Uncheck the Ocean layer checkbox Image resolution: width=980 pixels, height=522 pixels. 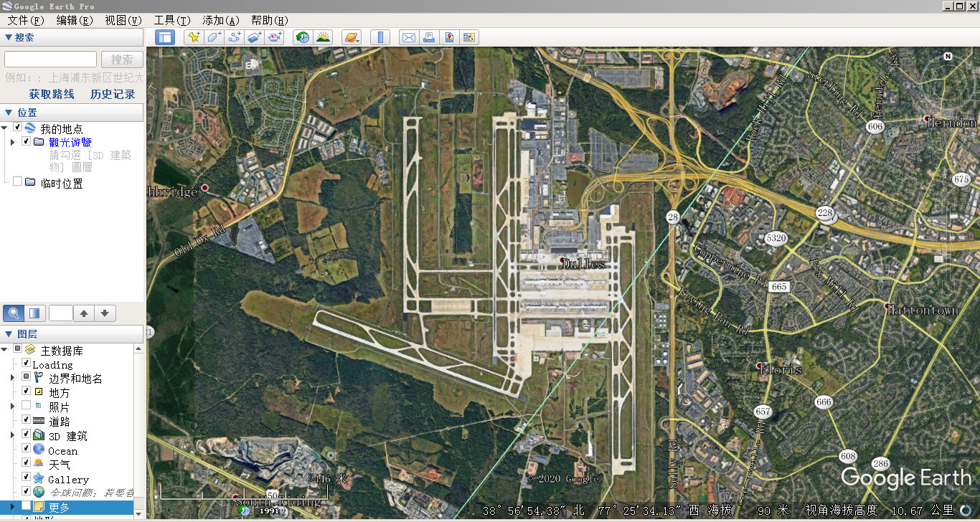tap(26, 449)
